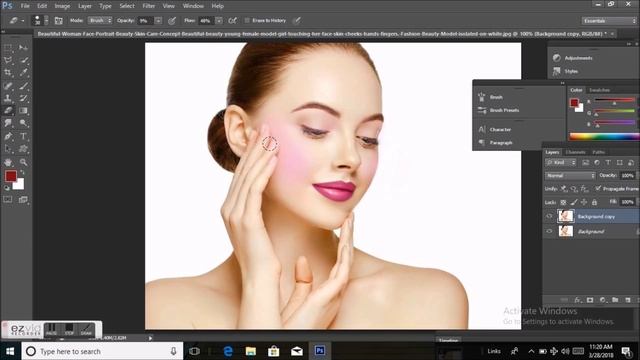Toggle lock image pixels brush icon

coord(574,202)
